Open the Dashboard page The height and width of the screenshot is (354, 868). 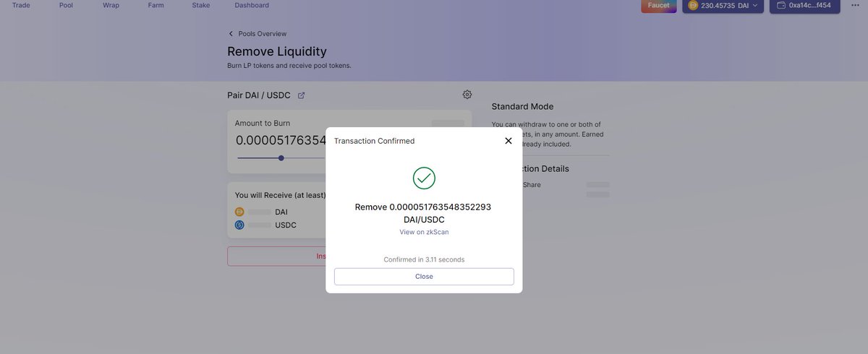(x=252, y=5)
